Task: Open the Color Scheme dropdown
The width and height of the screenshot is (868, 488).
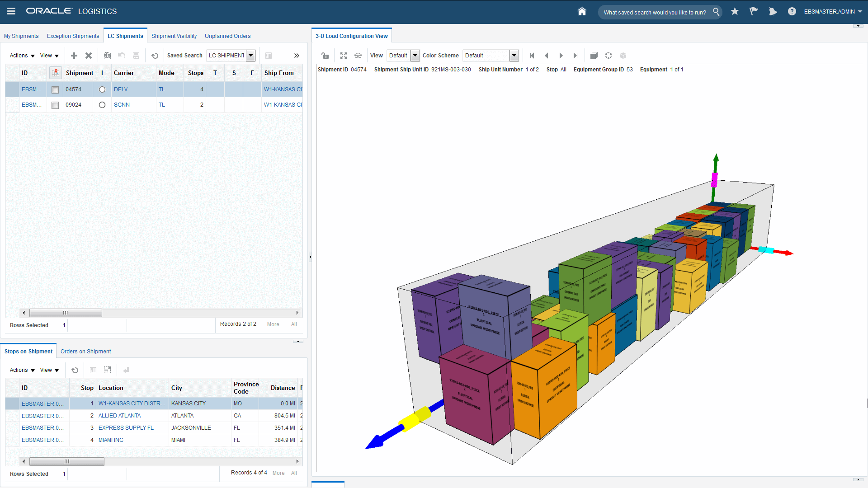Action: [514, 56]
